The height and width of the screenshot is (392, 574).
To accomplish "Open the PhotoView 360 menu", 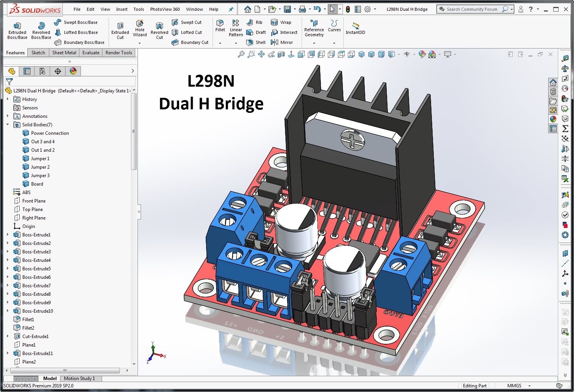I will 165,9.
